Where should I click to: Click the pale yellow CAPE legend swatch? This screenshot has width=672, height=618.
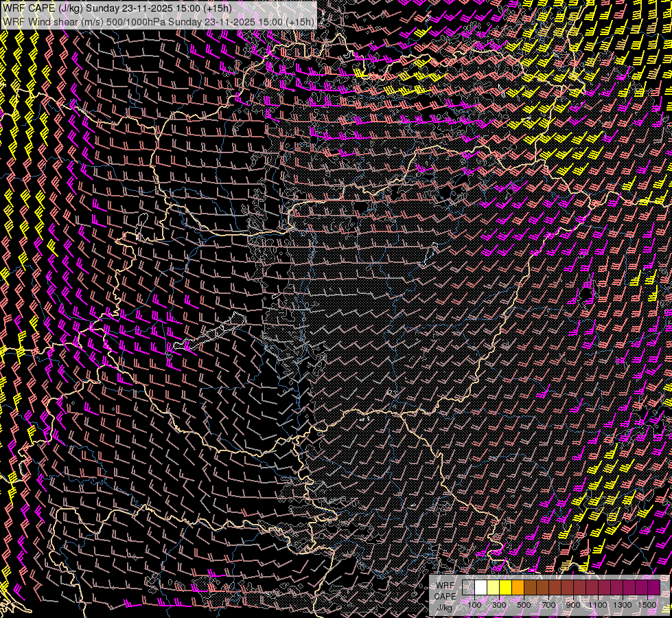(494, 587)
